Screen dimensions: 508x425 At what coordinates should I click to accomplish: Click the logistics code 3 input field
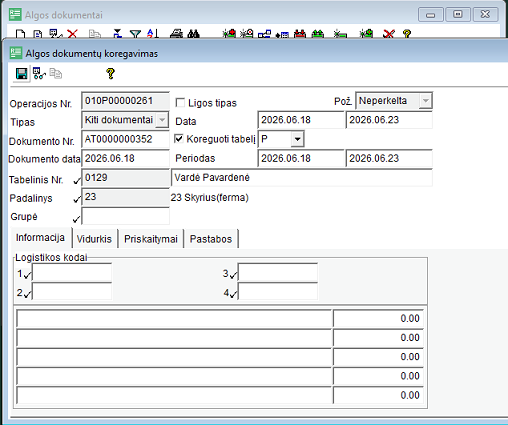click(278, 272)
